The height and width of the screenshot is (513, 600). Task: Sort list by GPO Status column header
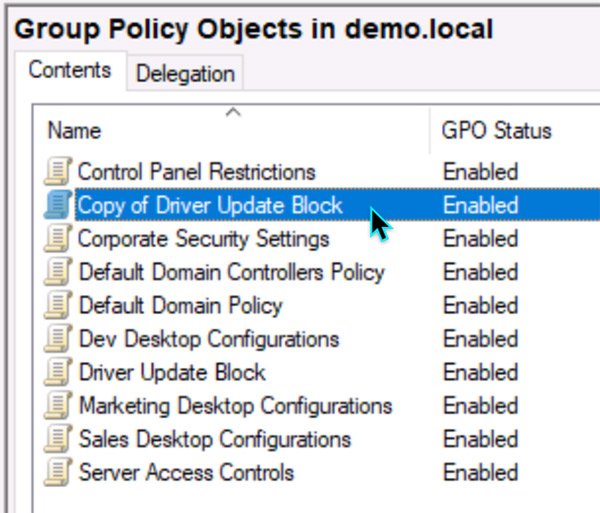tap(496, 131)
